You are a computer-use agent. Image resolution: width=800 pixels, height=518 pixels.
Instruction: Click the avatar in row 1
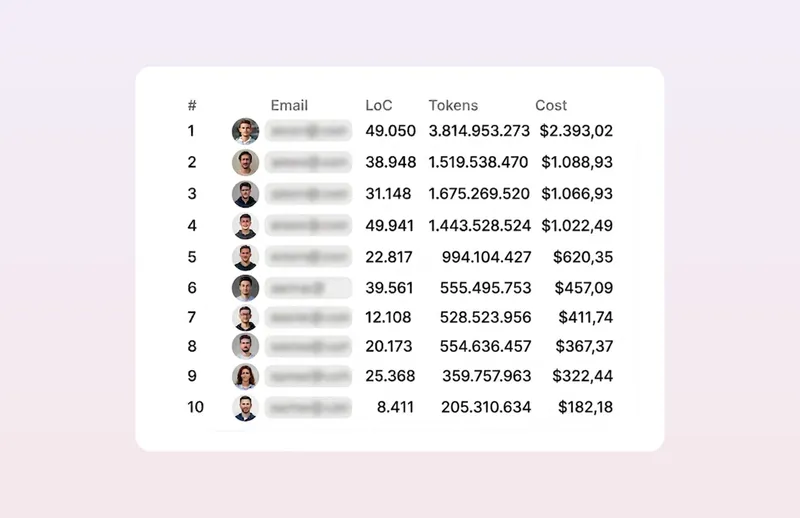[x=245, y=131]
